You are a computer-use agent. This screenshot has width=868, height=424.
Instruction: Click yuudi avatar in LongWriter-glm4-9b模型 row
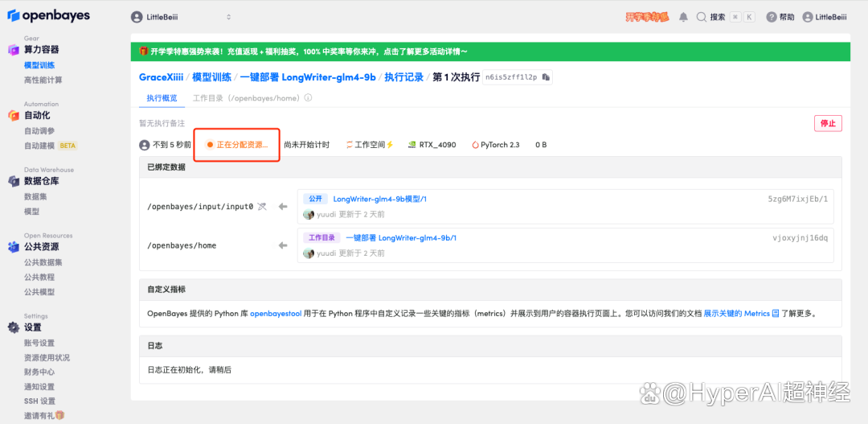(x=309, y=214)
